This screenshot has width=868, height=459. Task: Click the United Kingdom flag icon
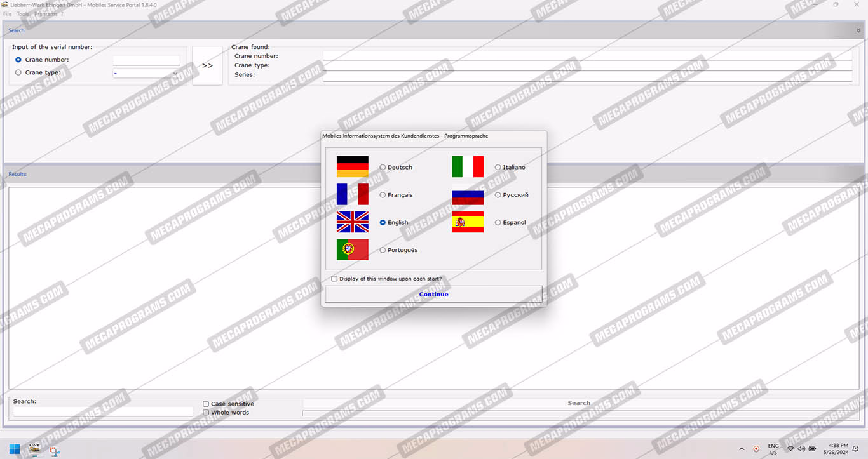point(352,222)
